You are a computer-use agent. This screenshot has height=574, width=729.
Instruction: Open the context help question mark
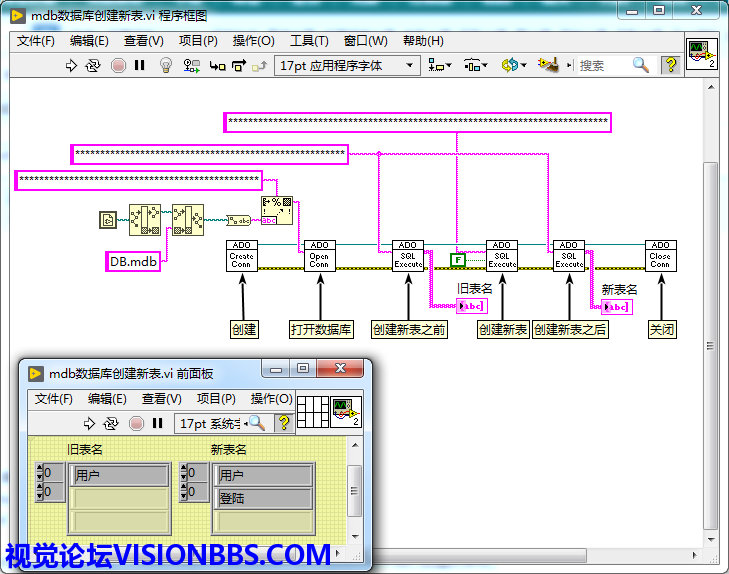tap(670, 65)
